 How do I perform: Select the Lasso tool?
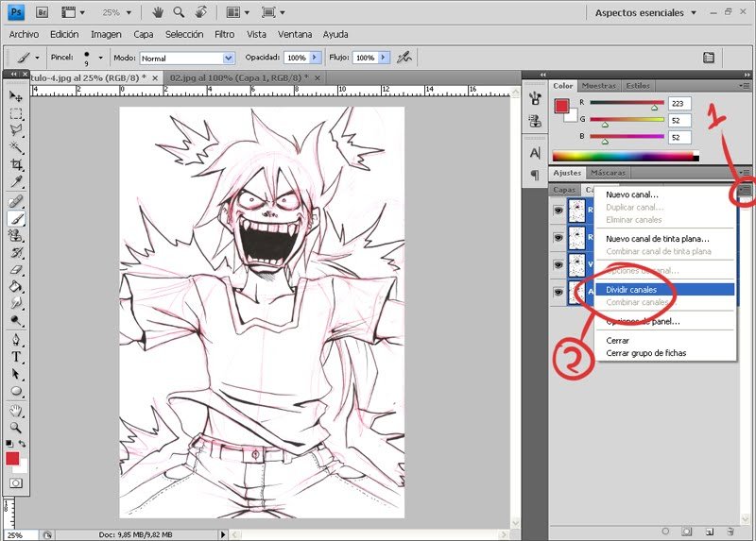pos(16,130)
